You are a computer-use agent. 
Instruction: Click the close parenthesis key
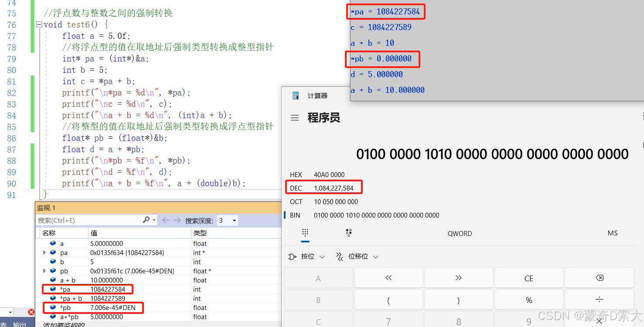[459, 300]
